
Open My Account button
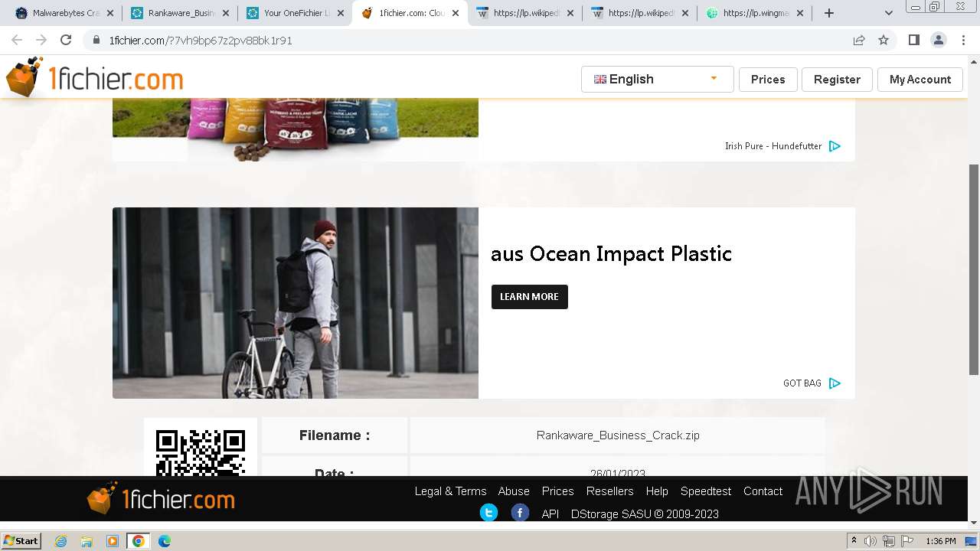(920, 80)
